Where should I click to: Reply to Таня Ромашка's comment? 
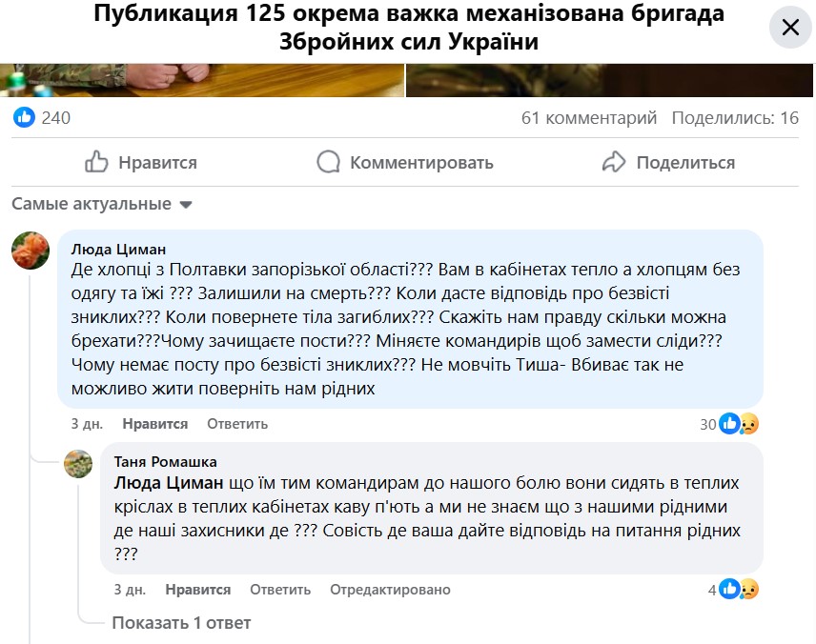point(280,590)
